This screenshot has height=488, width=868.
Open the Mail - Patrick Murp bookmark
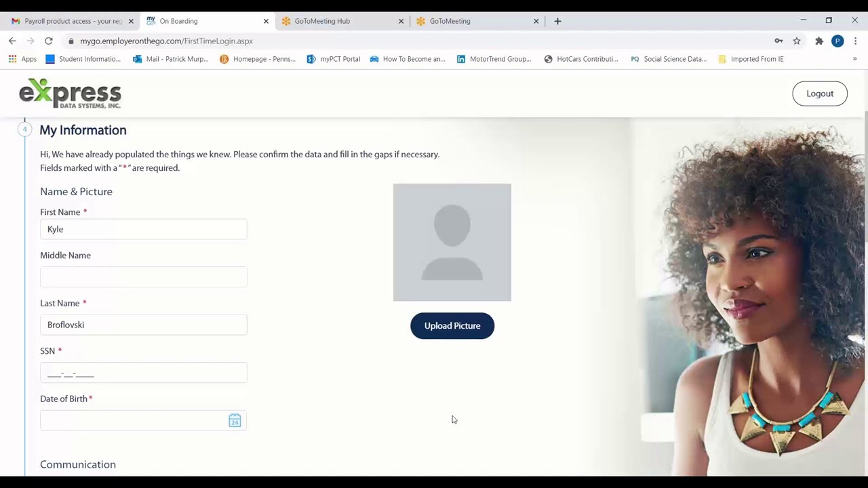coord(171,59)
